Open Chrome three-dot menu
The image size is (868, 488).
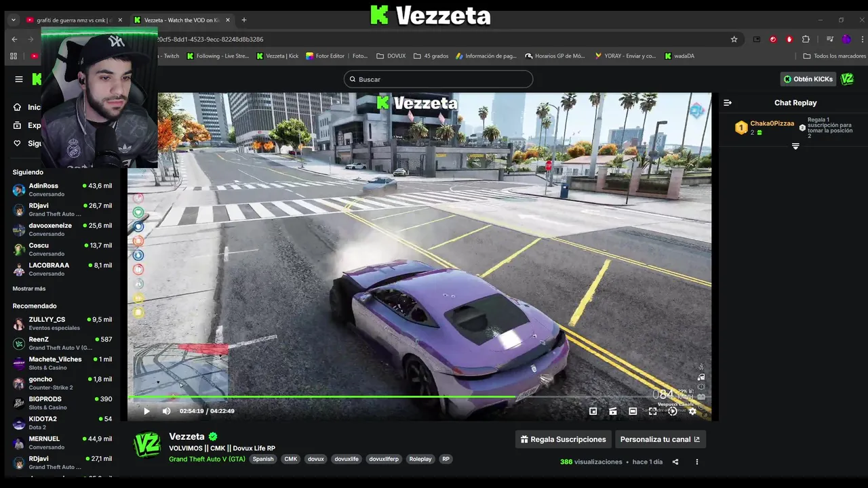tap(862, 39)
